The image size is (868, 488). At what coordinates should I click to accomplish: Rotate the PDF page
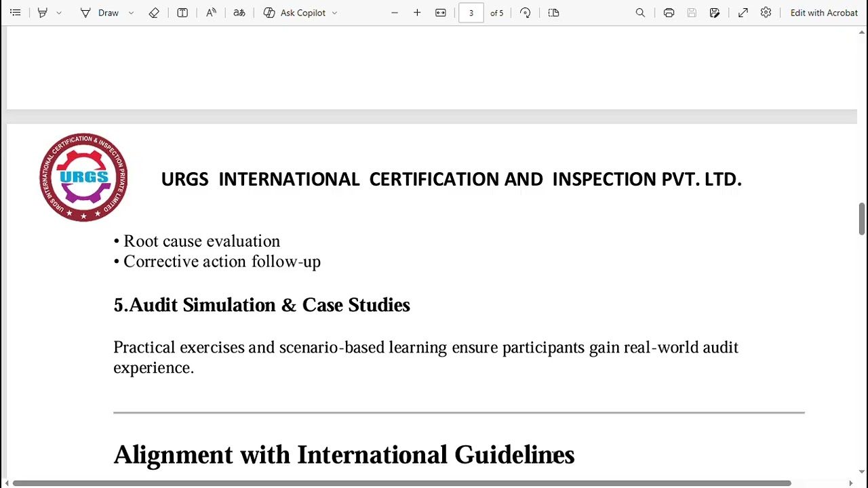(x=526, y=13)
